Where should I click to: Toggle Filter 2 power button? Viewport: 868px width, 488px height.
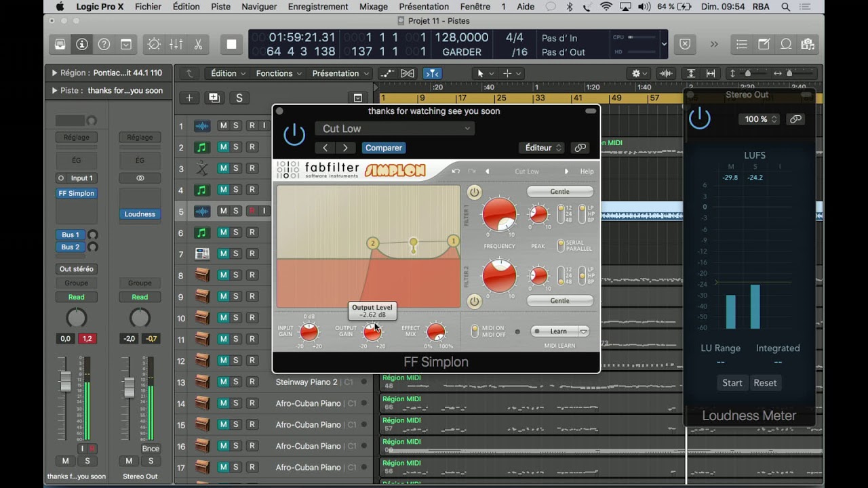pos(473,301)
